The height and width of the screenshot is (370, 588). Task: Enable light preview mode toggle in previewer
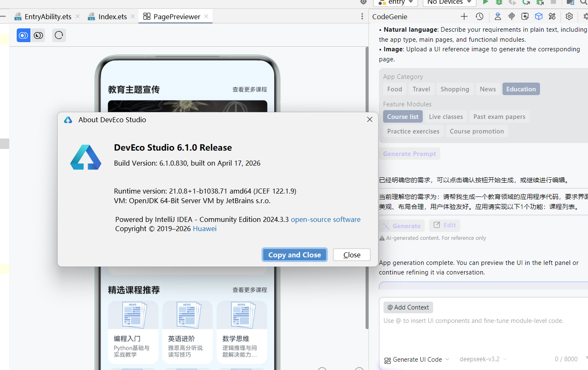coord(23,35)
